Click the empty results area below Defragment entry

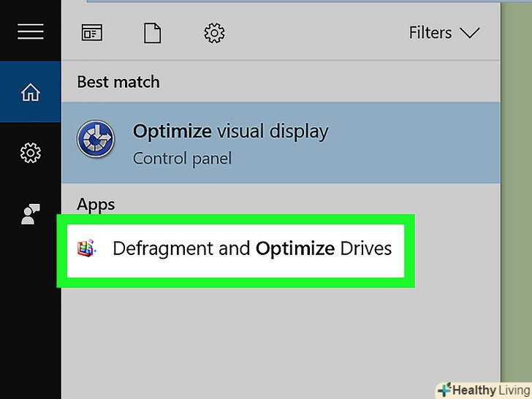(x=278, y=336)
